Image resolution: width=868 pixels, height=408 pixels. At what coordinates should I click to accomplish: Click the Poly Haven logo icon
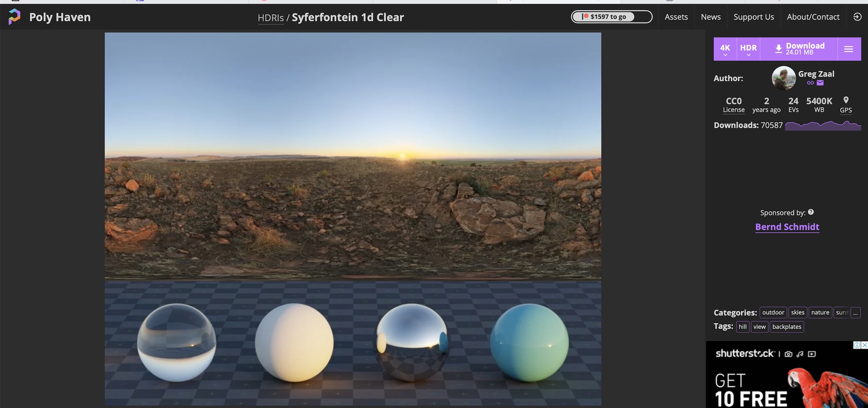[x=14, y=17]
